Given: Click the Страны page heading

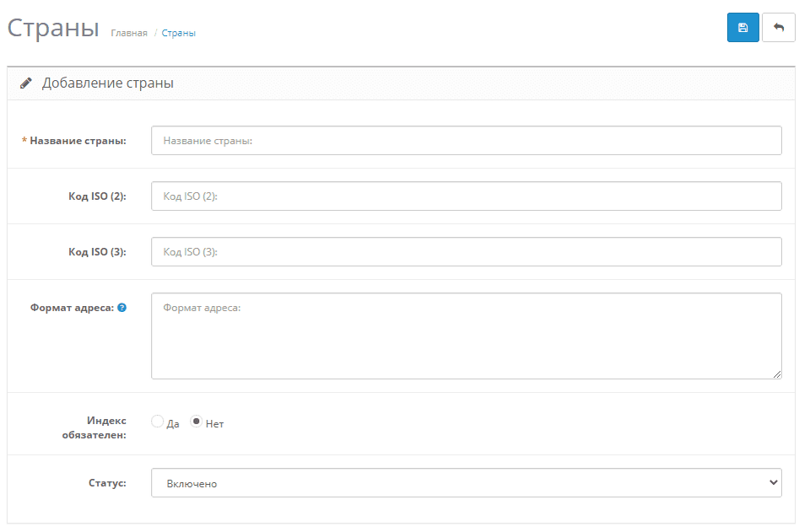Looking at the screenshot, I should (x=53, y=27).
